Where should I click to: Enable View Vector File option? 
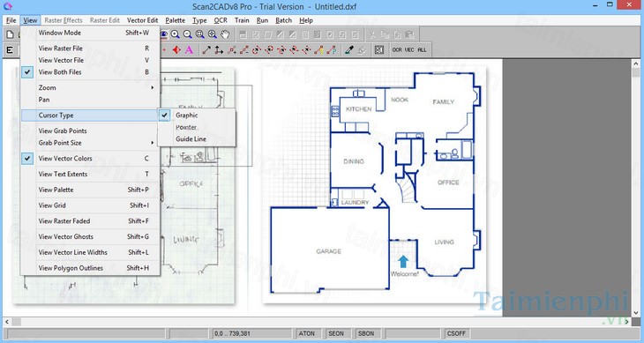90,60
